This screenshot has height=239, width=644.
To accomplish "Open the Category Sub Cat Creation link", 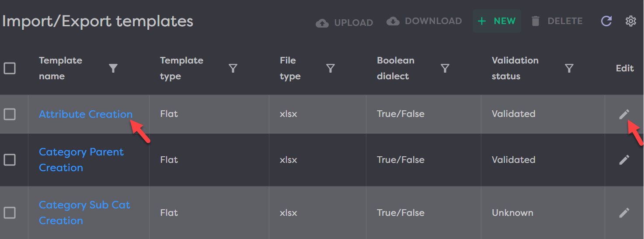I will click(84, 213).
